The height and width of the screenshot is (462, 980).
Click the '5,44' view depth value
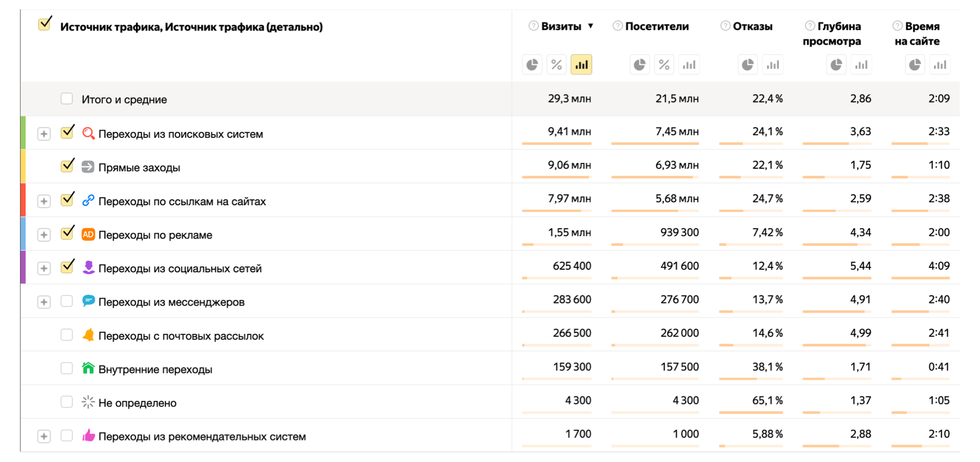(861, 266)
